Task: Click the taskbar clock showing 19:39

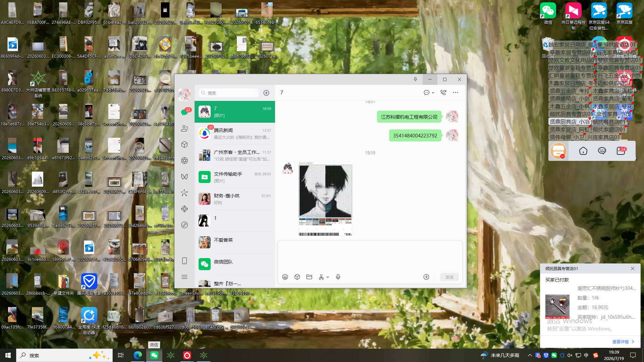Action: (x=614, y=355)
